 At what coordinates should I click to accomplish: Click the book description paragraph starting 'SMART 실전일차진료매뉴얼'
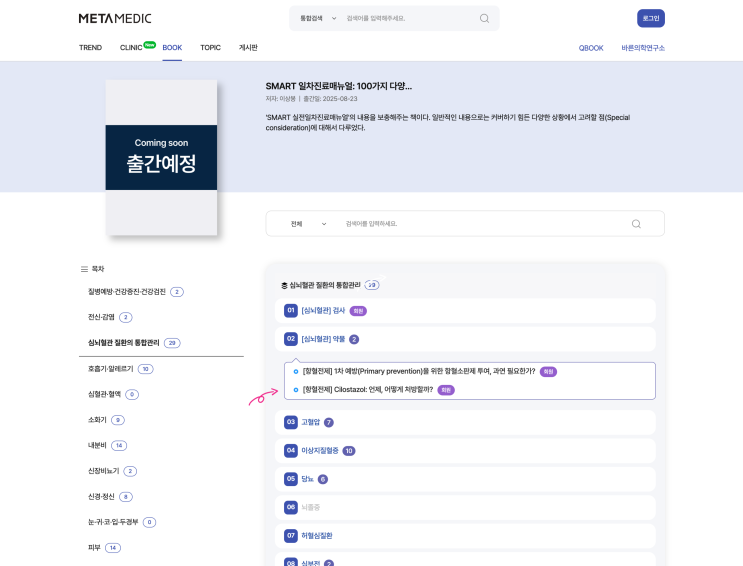coord(448,122)
